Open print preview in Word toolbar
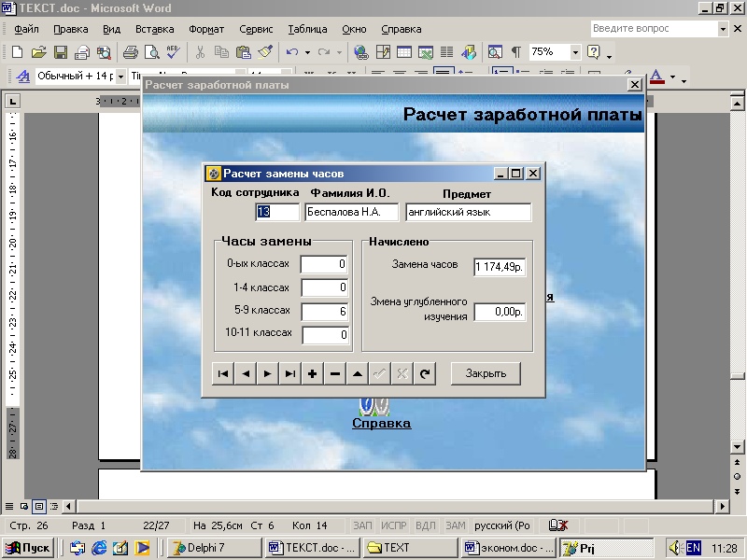The width and height of the screenshot is (747, 560). 151,52
